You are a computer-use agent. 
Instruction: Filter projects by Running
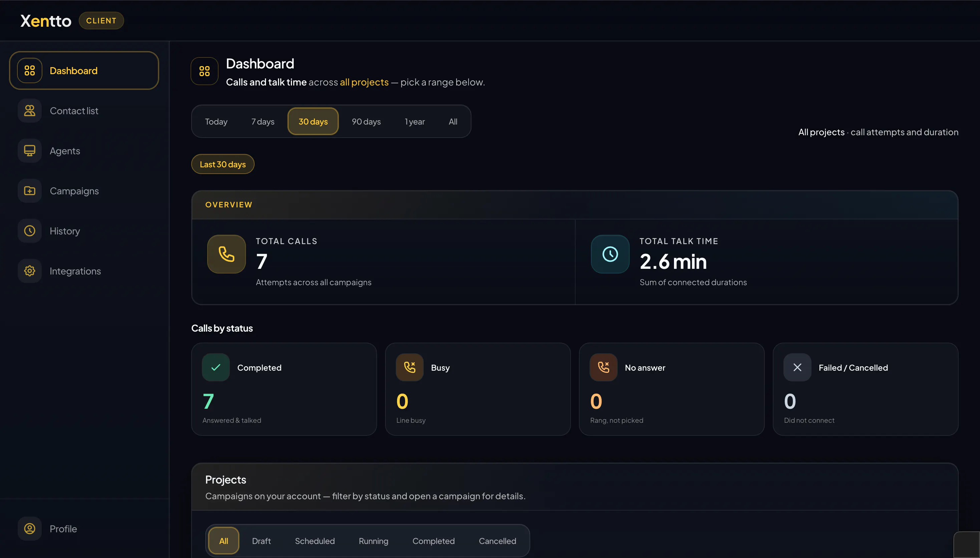tap(373, 541)
